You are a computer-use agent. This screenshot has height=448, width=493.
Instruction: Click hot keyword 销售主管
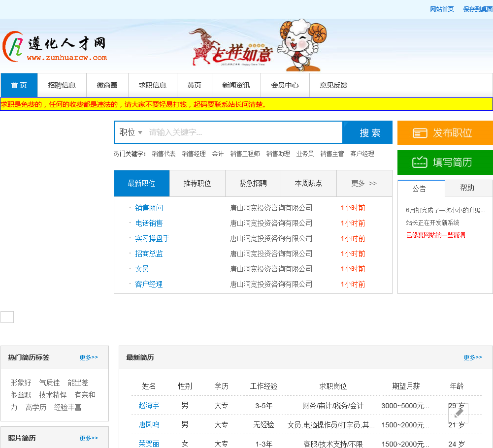[x=332, y=154]
